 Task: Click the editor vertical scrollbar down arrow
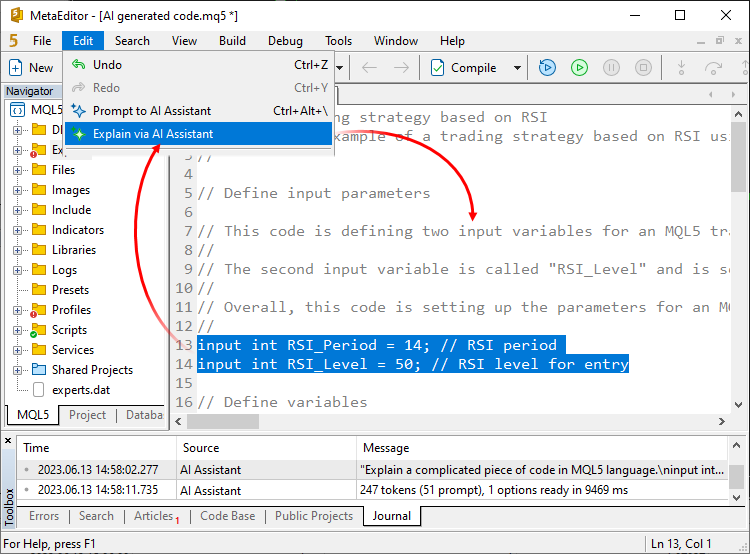[739, 402]
